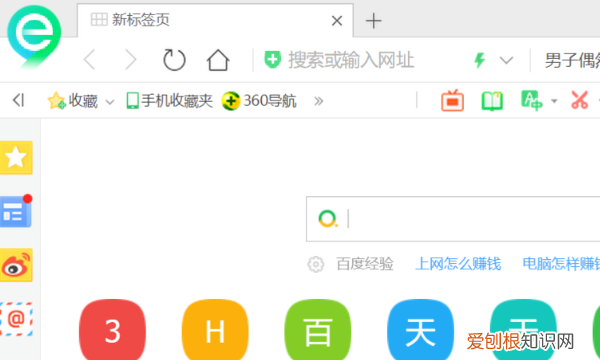Open the 360导航 bookmark
This screenshot has width=600, height=360.
coord(259,101)
